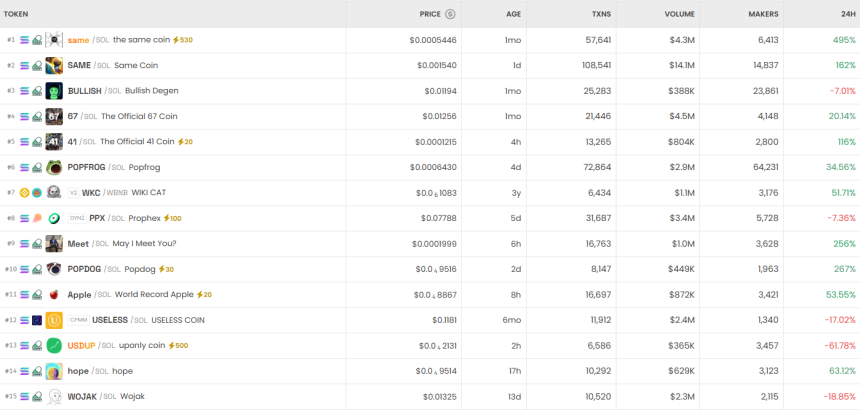Click the Popfrog frog avatar icon
Screen dimensions: 860x410
point(54,167)
